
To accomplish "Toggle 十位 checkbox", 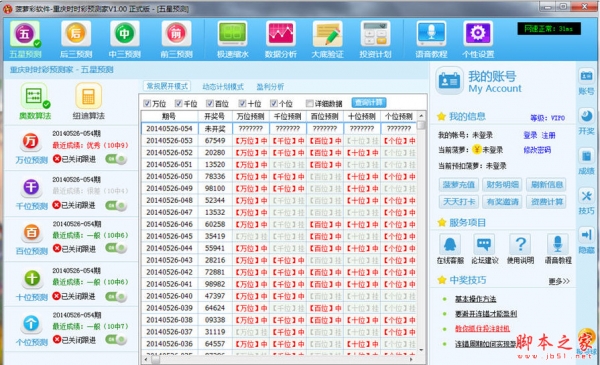I will 242,103.
